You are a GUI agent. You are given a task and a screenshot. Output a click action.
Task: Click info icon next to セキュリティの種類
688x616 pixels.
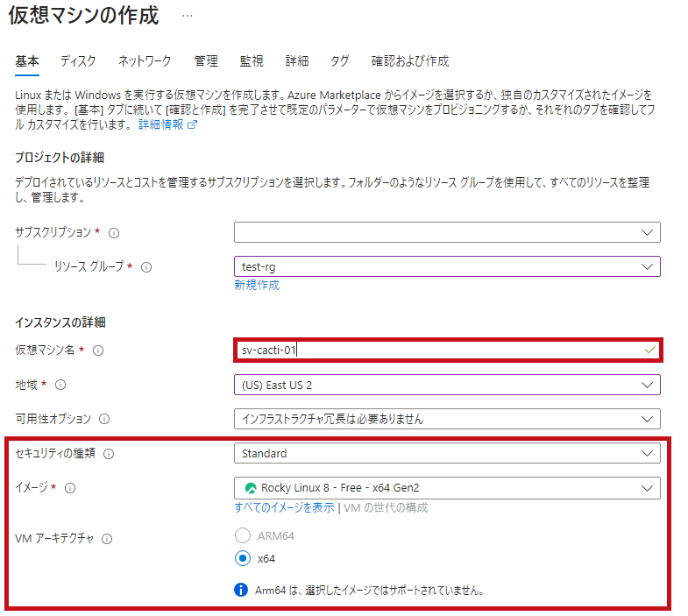click(109, 454)
